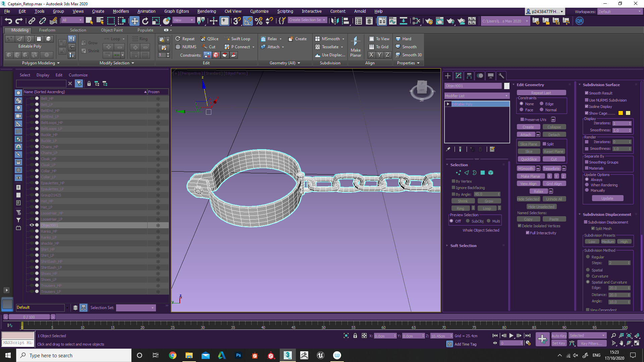The image size is (644, 362).
Task: Open the Utilities panel wrench icon
Action: pos(501,76)
